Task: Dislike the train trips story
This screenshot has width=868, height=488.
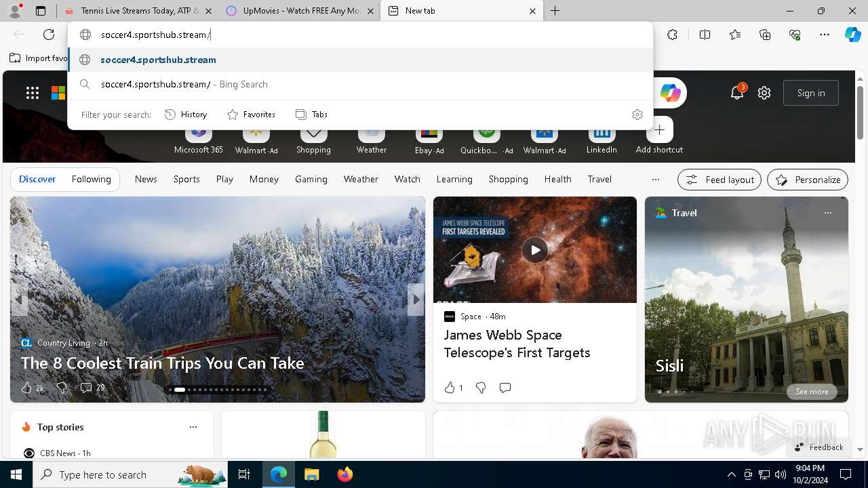Action: coord(62,388)
